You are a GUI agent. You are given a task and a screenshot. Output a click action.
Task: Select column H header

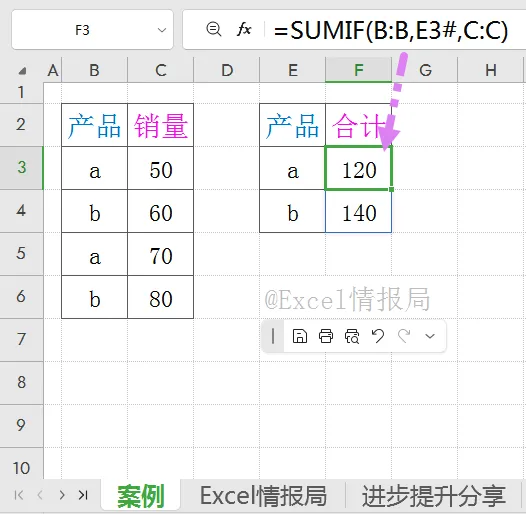tap(490, 70)
